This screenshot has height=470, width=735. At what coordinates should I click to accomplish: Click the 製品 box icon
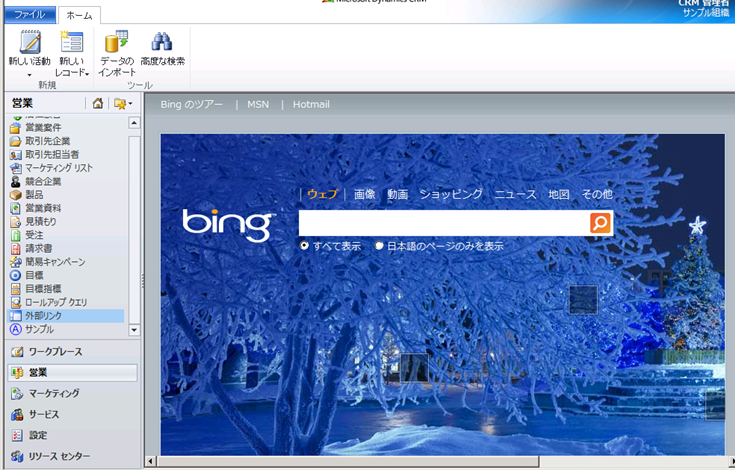15,194
